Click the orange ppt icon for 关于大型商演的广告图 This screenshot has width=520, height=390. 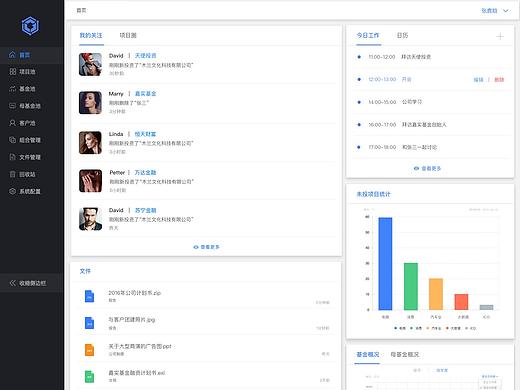click(89, 350)
